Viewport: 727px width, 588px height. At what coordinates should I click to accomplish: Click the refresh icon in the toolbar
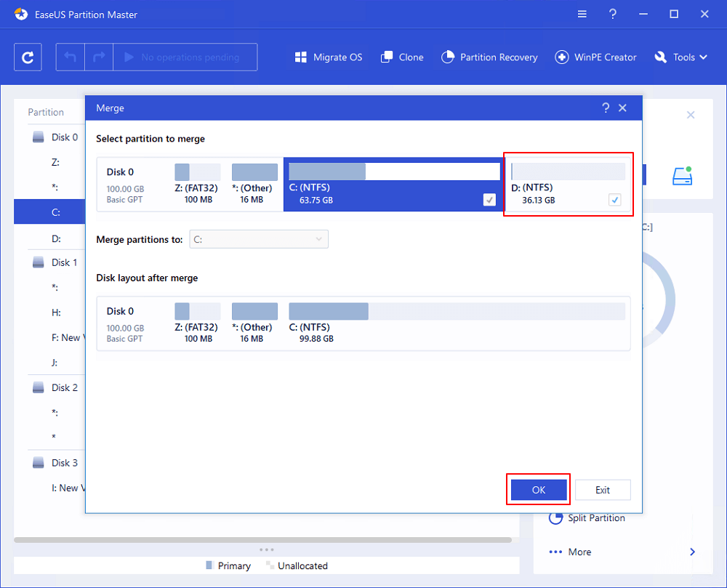tap(28, 57)
